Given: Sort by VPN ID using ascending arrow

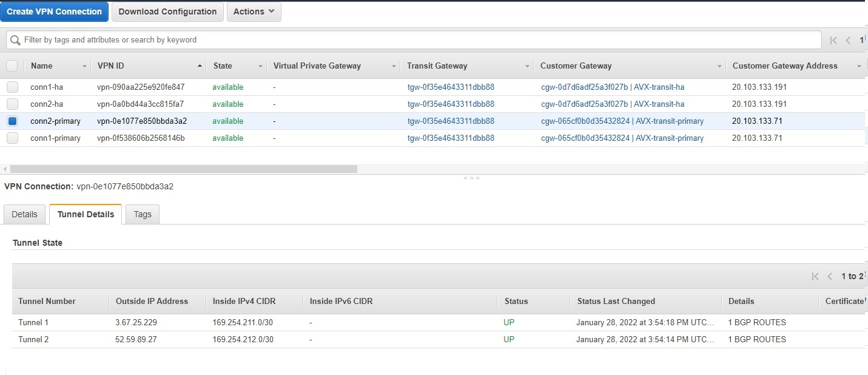Looking at the screenshot, I should coord(200,66).
